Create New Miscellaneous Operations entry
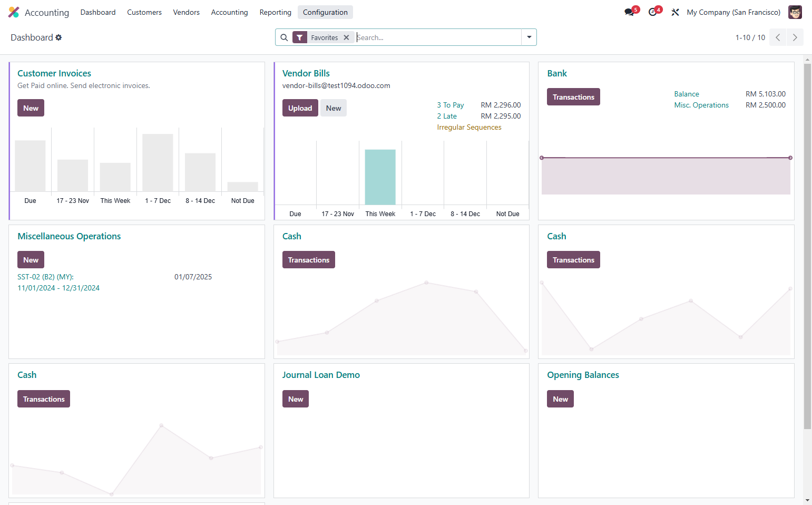This screenshot has width=812, height=505. point(31,260)
